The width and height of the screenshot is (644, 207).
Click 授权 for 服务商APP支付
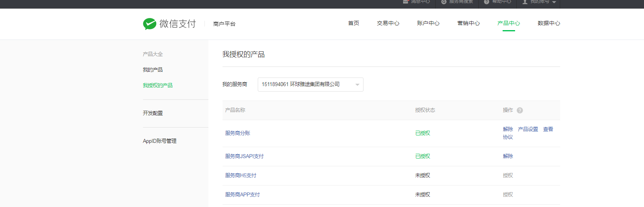(508, 194)
